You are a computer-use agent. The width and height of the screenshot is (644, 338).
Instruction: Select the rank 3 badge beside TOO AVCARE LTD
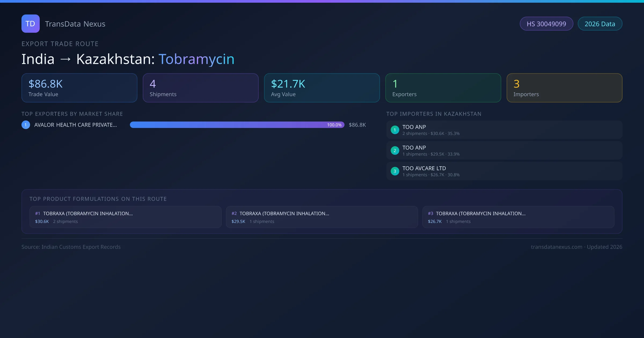pos(395,171)
